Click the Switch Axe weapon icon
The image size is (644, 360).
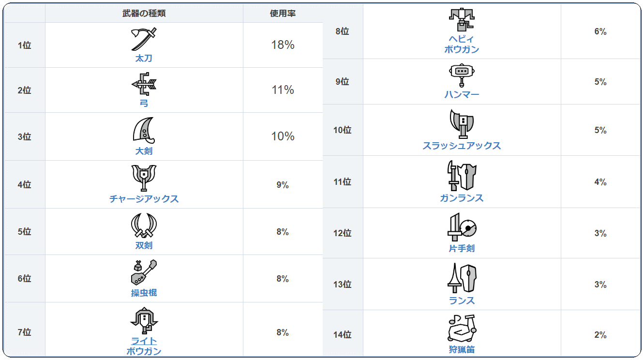(462, 124)
